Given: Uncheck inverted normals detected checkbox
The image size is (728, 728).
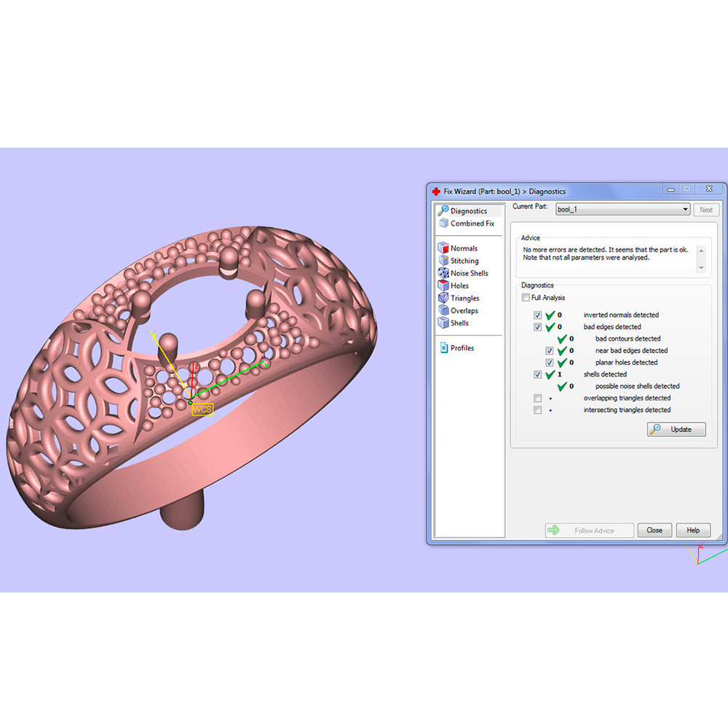Looking at the screenshot, I should [x=537, y=315].
